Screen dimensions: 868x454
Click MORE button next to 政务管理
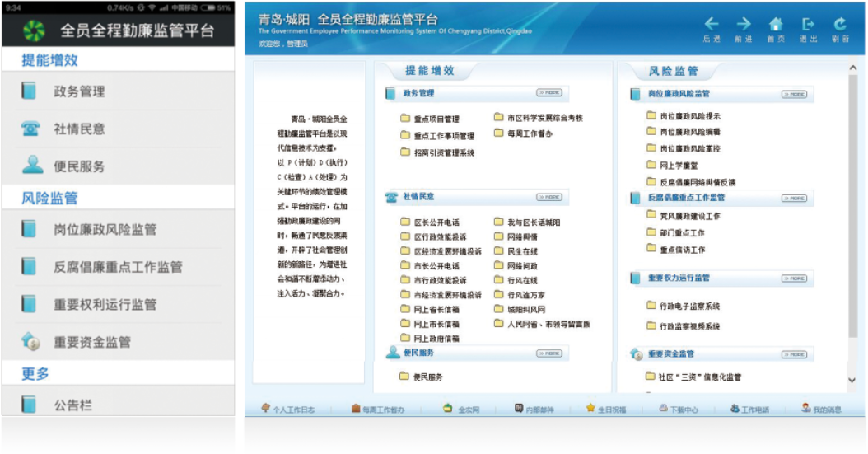tap(549, 93)
